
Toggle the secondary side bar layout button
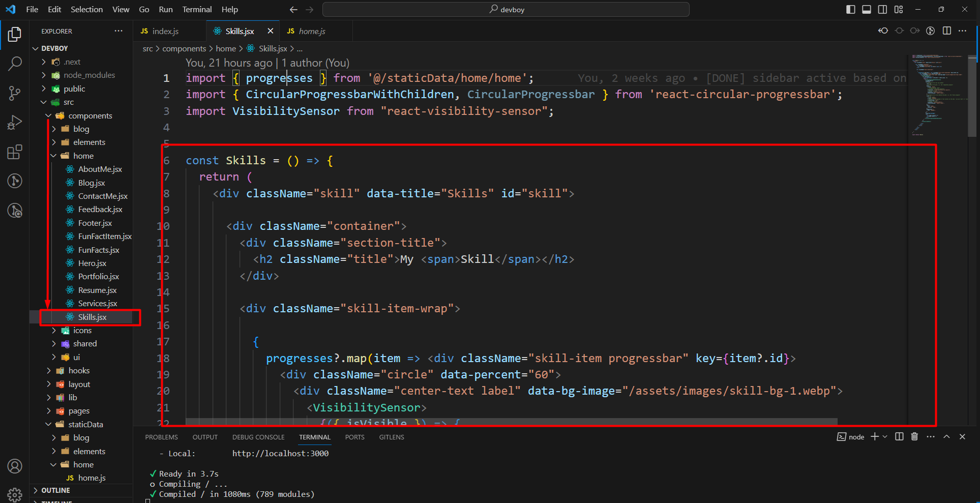point(882,10)
